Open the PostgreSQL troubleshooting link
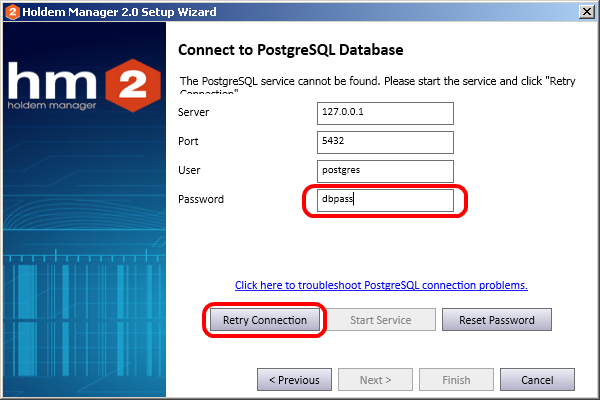 pos(381,285)
